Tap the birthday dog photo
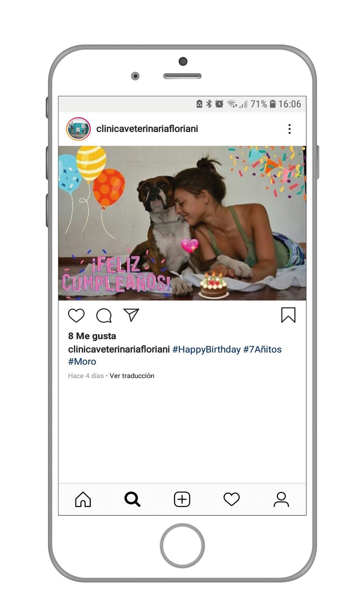Image resolution: width=364 pixels, height=615 pixels. (182, 223)
